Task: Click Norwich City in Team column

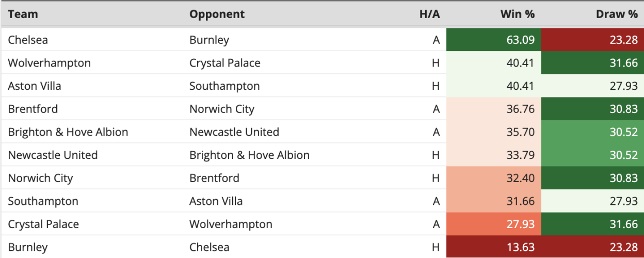Action: point(40,178)
